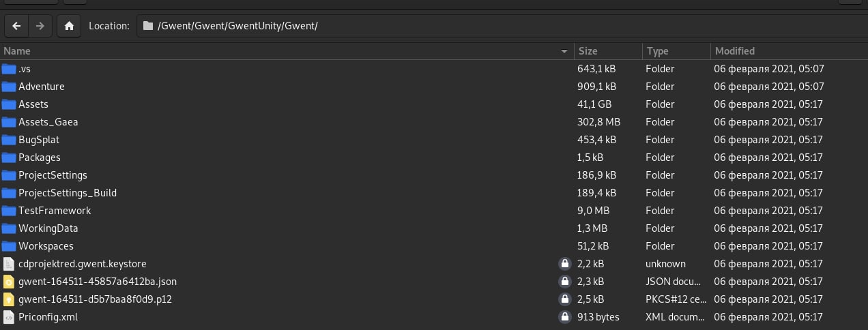The width and height of the screenshot is (868, 330).
Task: Select the Assets_Gaea folder icon
Action: tap(9, 122)
